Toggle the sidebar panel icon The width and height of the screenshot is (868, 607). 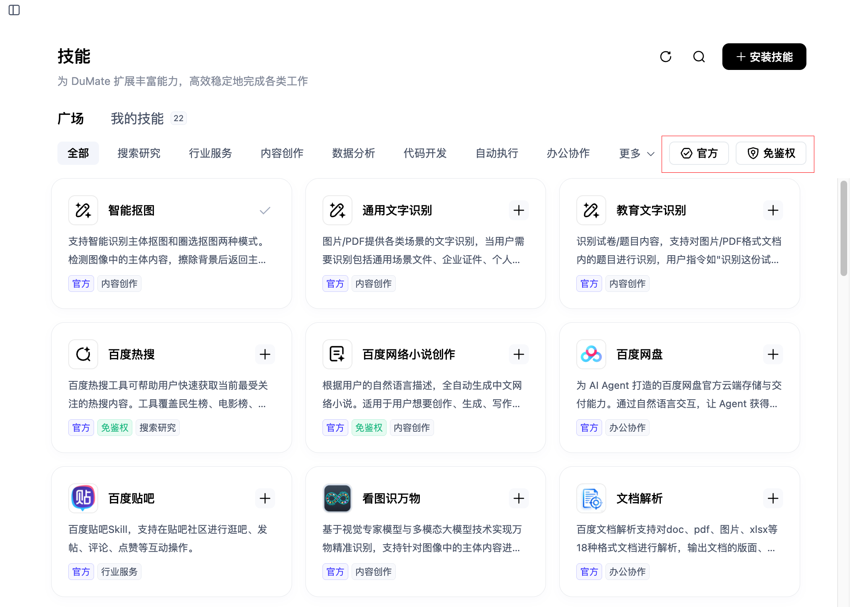point(14,10)
